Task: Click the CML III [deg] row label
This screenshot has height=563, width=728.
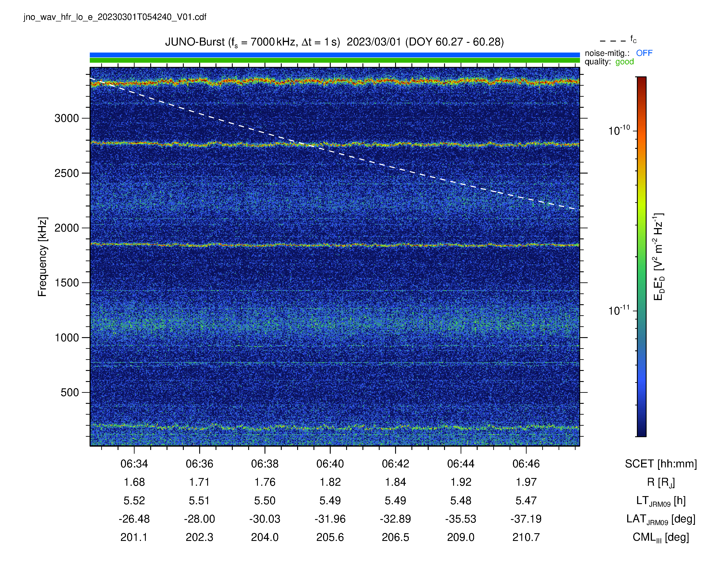Action: (x=661, y=537)
